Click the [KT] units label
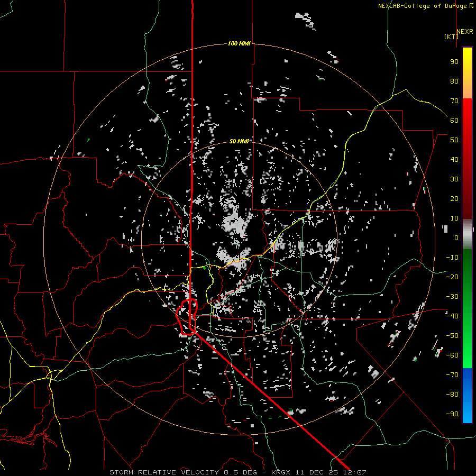 (451, 36)
